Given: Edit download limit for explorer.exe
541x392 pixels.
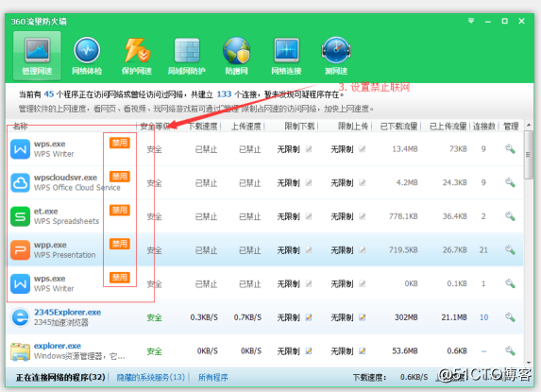Looking at the screenshot, I should pyautogui.click(x=309, y=351).
